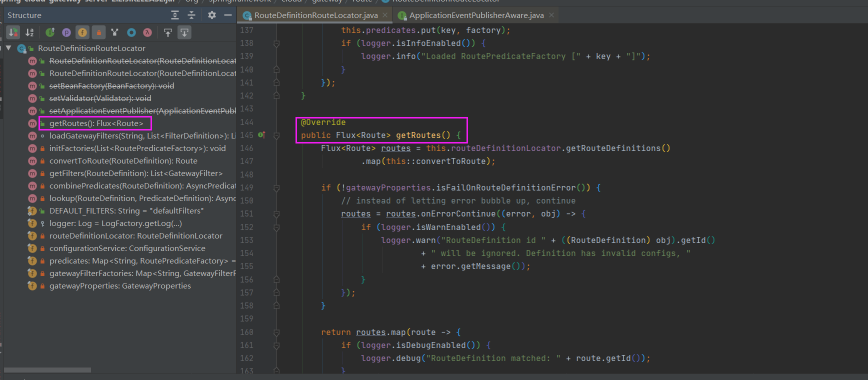Click field icon beside configurationService
This screenshot has width=868, height=380.
pos(32,248)
